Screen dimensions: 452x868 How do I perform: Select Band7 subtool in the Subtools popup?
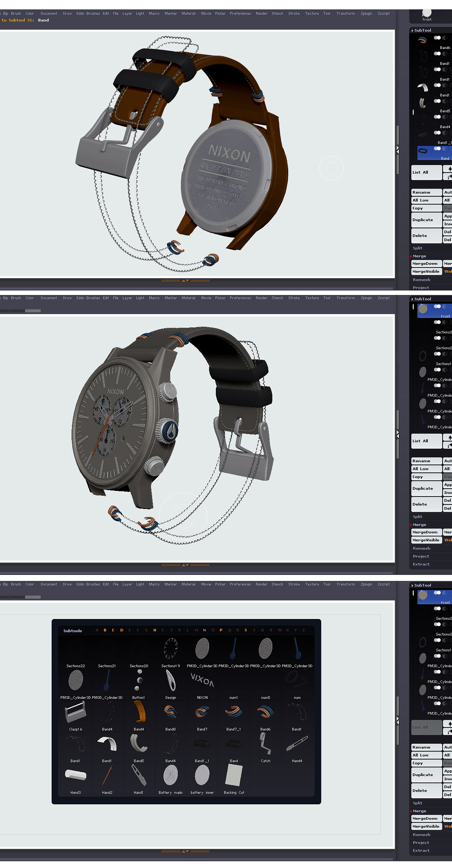tap(202, 715)
